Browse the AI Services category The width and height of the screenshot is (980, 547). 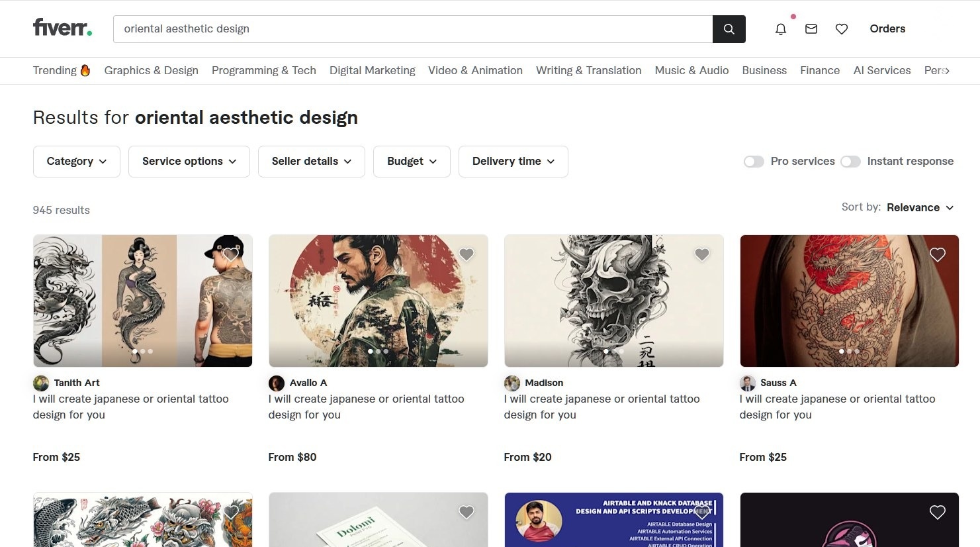click(x=882, y=70)
